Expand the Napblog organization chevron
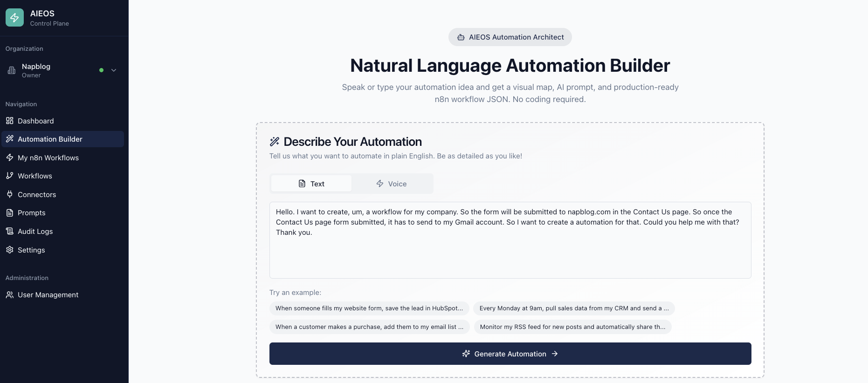 coord(114,70)
